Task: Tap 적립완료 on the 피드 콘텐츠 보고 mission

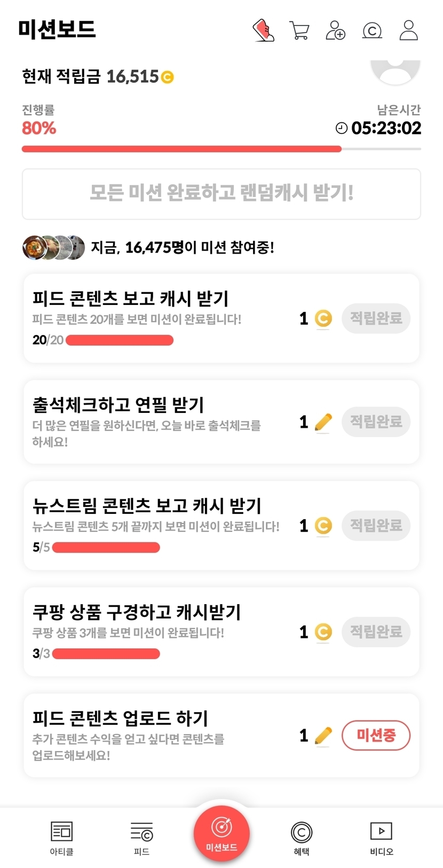Action: 376,318
